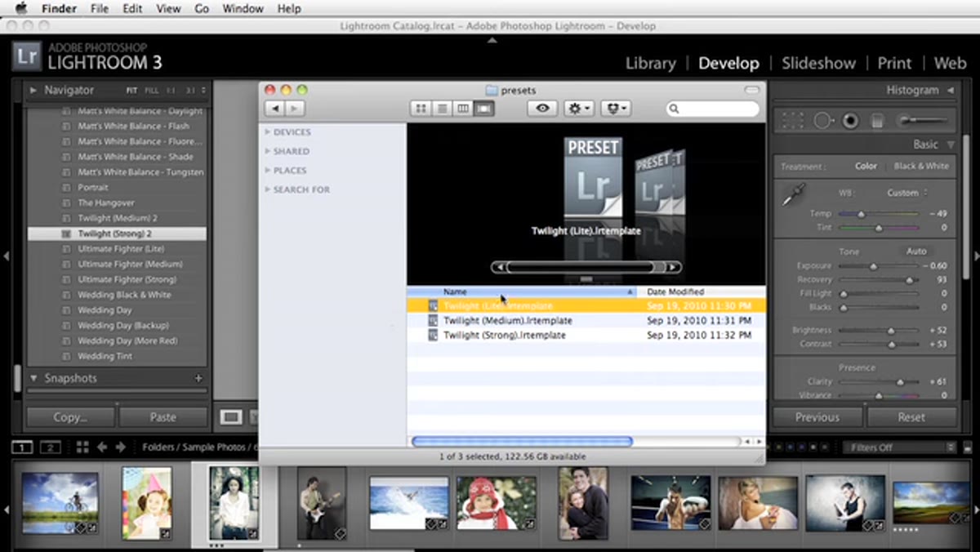The width and height of the screenshot is (980, 552).
Task: Open the Filters Off dropdown
Action: pos(899,447)
